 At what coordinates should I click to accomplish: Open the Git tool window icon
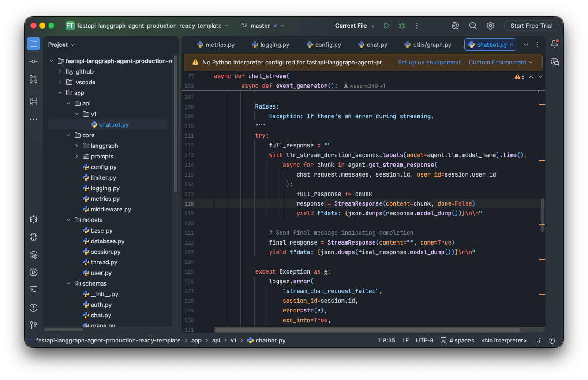click(x=34, y=325)
